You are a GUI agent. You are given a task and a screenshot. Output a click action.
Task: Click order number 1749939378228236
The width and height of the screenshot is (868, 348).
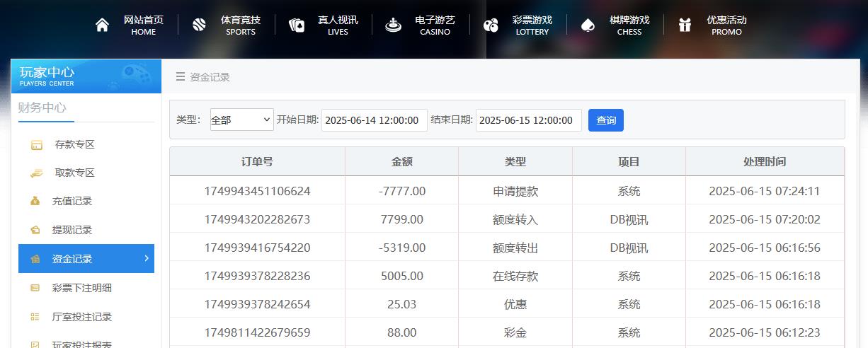(x=257, y=276)
